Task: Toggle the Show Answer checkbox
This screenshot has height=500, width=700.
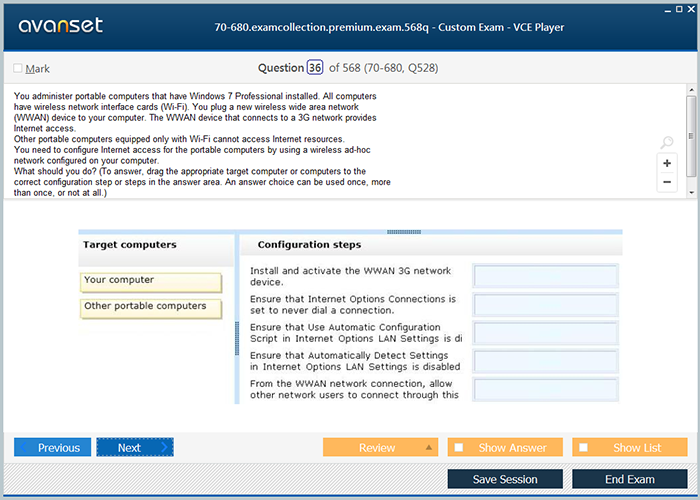Action: coord(458,447)
